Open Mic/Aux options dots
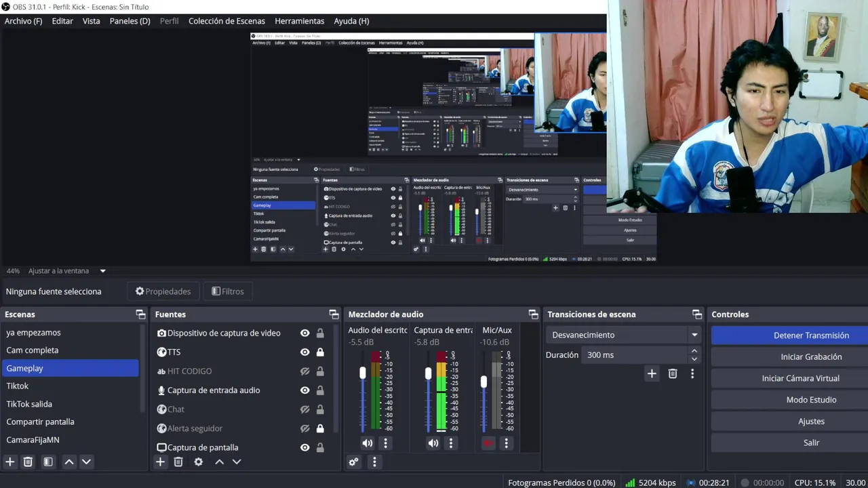 pyautogui.click(x=506, y=443)
